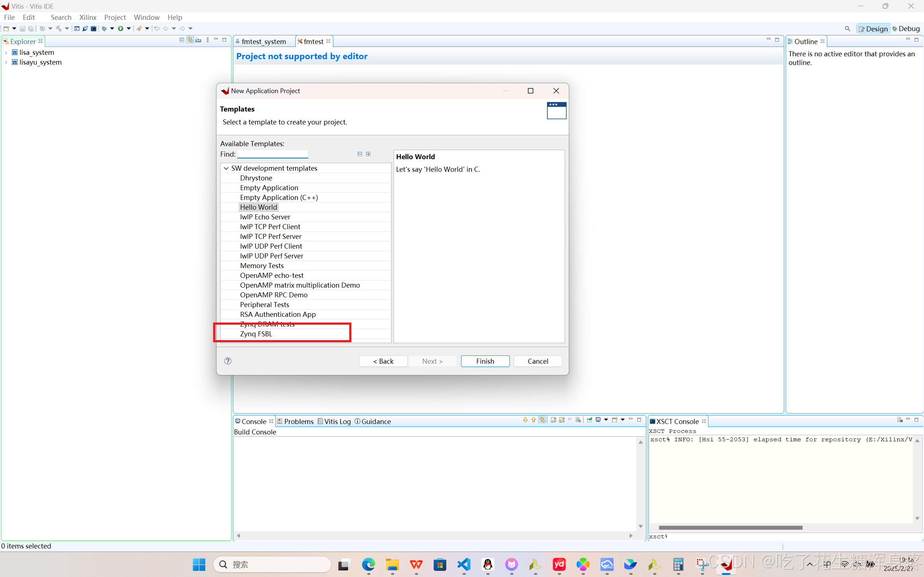Viewport: 924px width, 577px height.
Task: Switch to Design perspective
Action: coord(873,29)
